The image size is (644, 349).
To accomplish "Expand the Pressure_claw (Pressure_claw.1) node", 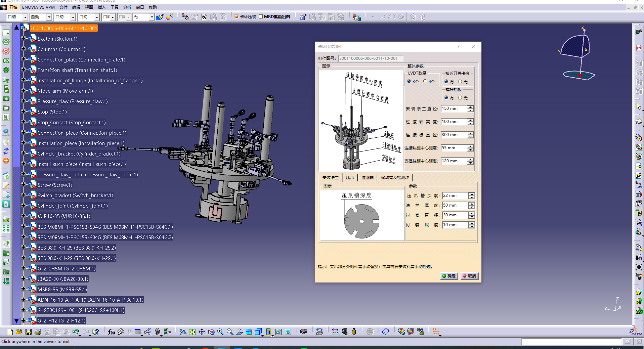I will [23, 101].
